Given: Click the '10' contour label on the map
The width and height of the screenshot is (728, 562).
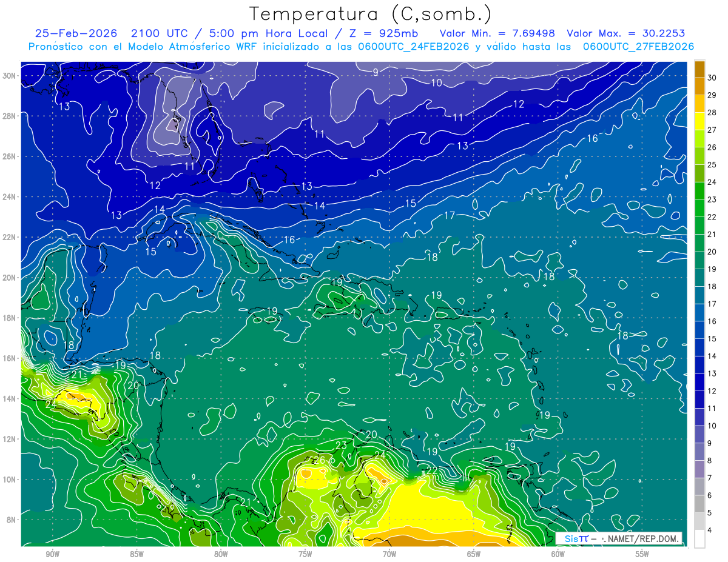Looking at the screenshot, I should click(437, 82).
